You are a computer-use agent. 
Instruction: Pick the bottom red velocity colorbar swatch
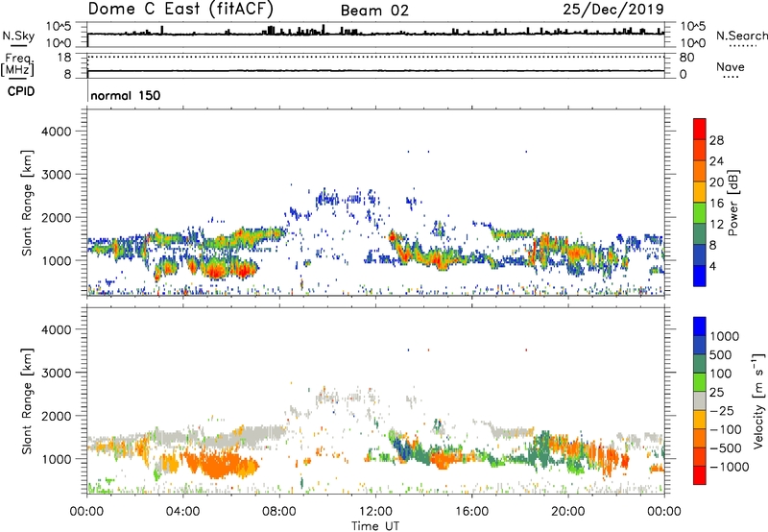700,475
